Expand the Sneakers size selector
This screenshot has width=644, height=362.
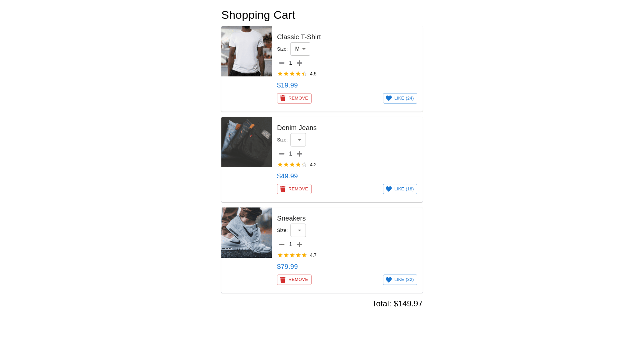coord(298,230)
